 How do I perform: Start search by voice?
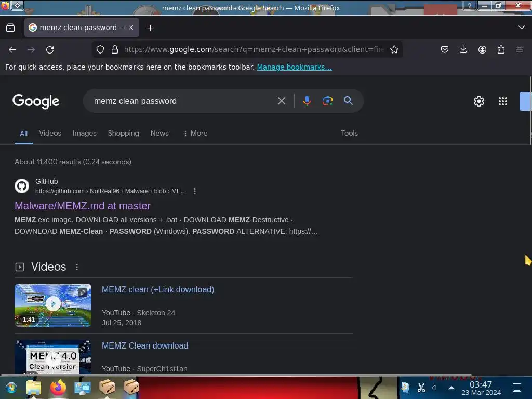[307, 101]
